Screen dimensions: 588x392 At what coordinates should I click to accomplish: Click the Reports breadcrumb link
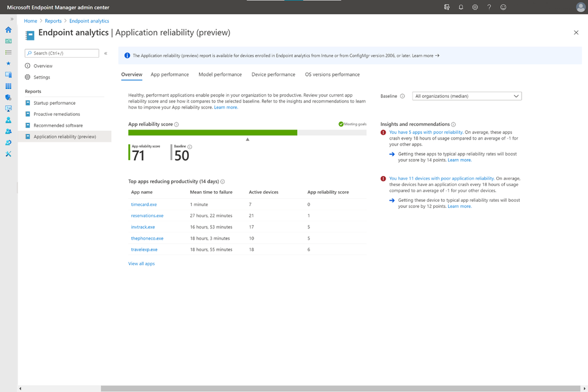53,21
